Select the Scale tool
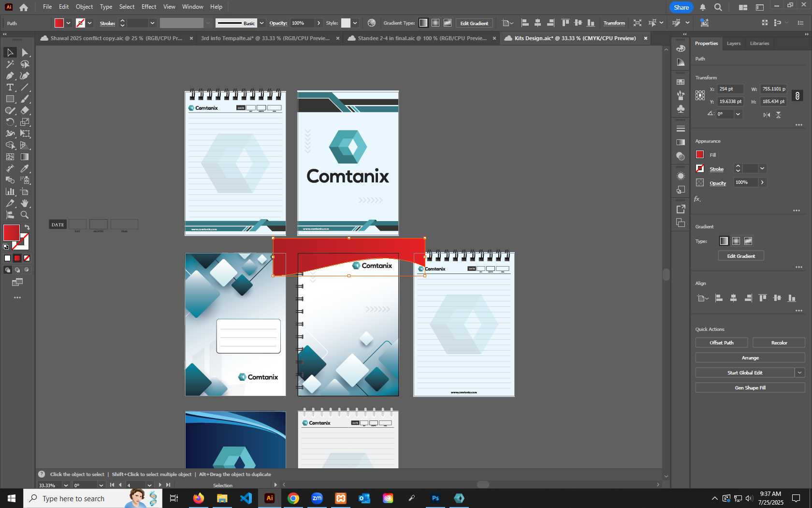Screen dimensions: 812x508 tap(25, 122)
